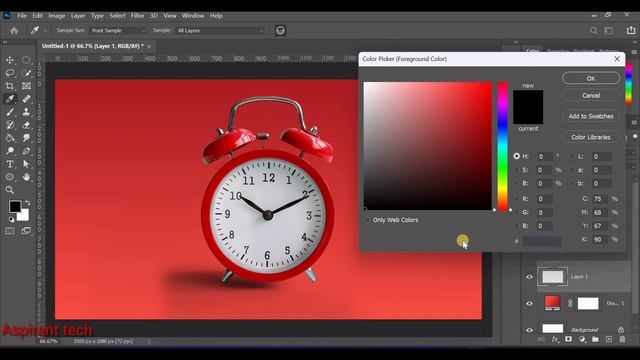Select the Dodge tool
Screen dimensions: 640x360
pos(10,151)
